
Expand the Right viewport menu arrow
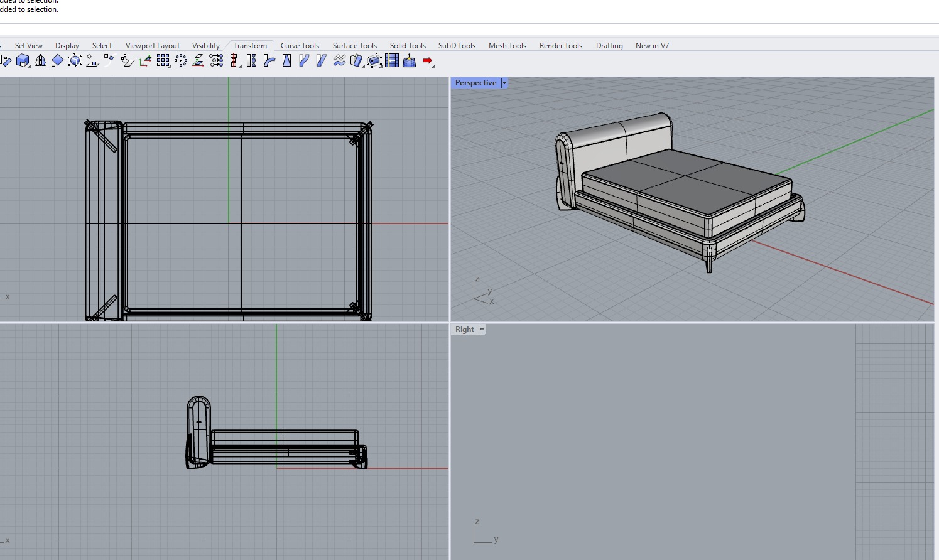(x=482, y=330)
